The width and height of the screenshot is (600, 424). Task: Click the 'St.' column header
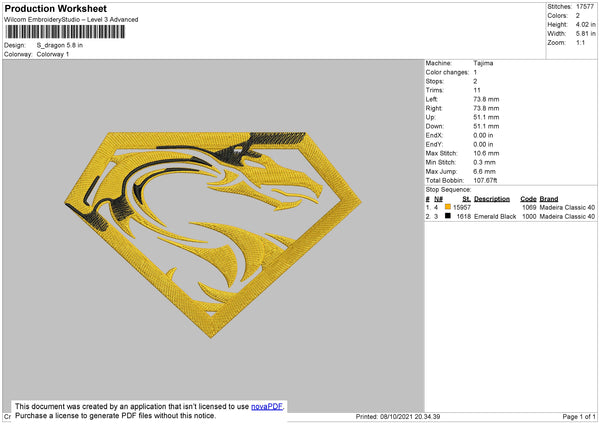point(466,199)
